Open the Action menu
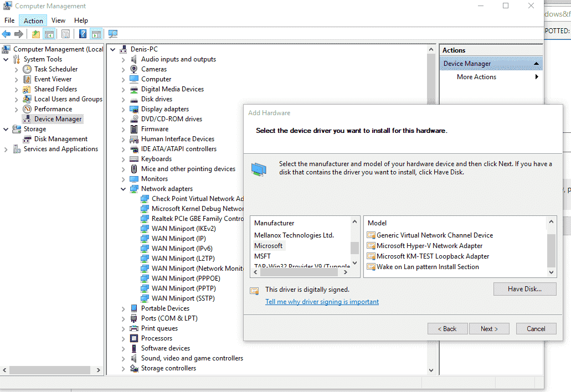This screenshot has height=392, width=571. [33, 20]
